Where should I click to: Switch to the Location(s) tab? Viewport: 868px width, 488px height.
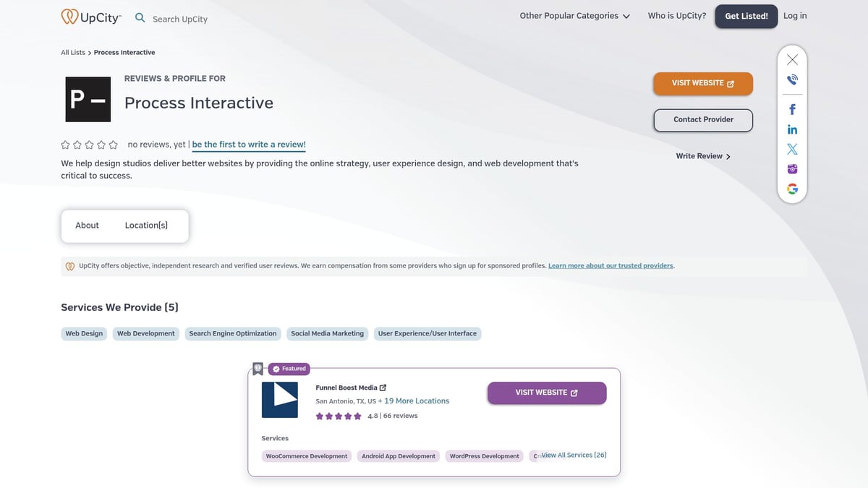(x=147, y=225)
